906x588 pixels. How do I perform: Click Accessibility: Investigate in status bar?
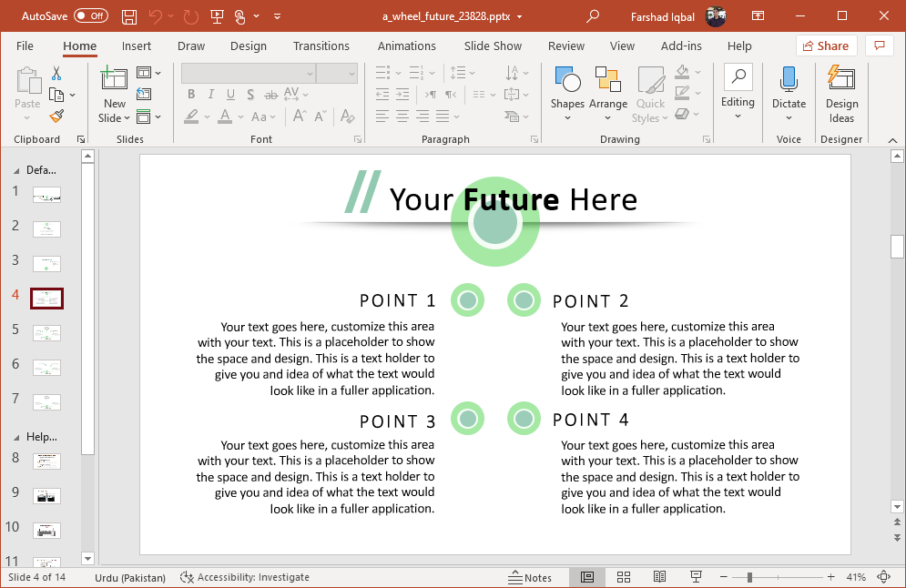[245, 577]
